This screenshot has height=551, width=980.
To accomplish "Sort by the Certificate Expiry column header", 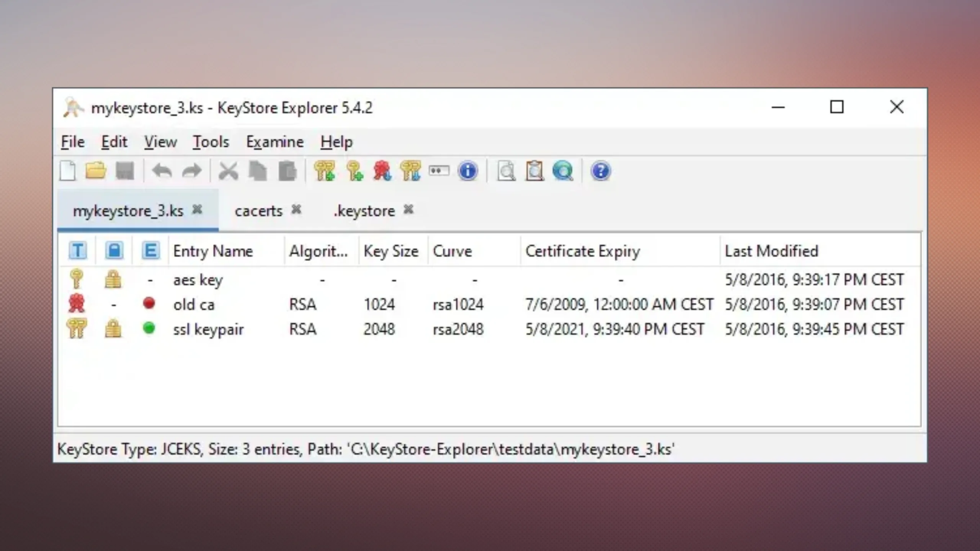I will (x=620, y=251).
